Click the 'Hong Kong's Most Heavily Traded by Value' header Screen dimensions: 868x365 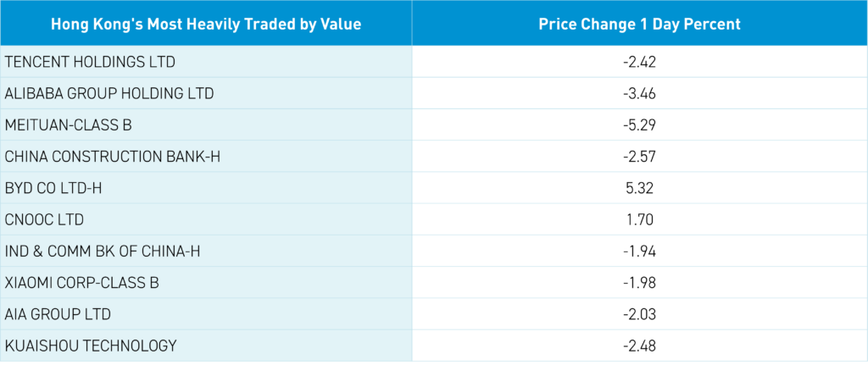(x=206, y=25)
